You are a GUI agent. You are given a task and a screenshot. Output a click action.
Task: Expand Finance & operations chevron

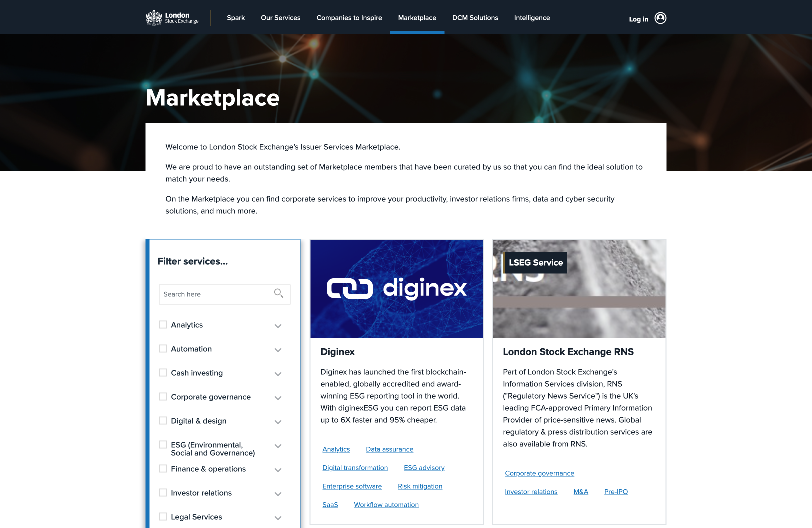click(278, 470)
